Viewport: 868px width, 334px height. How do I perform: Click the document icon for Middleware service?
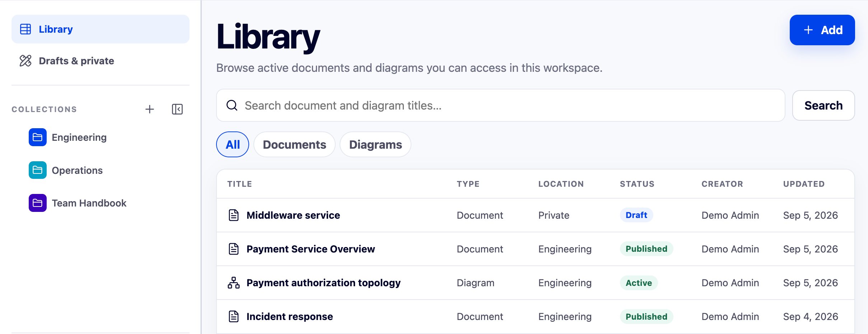click(x=234, y=215)
